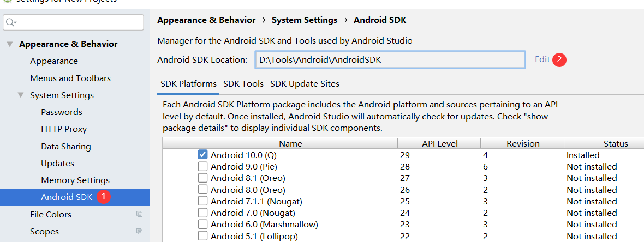Image resolution: width=644 pixels, height=242 pixels.
Task: Click the Installed status for Android 10.0
Action: pyautogui.click(x=583, y=155)
